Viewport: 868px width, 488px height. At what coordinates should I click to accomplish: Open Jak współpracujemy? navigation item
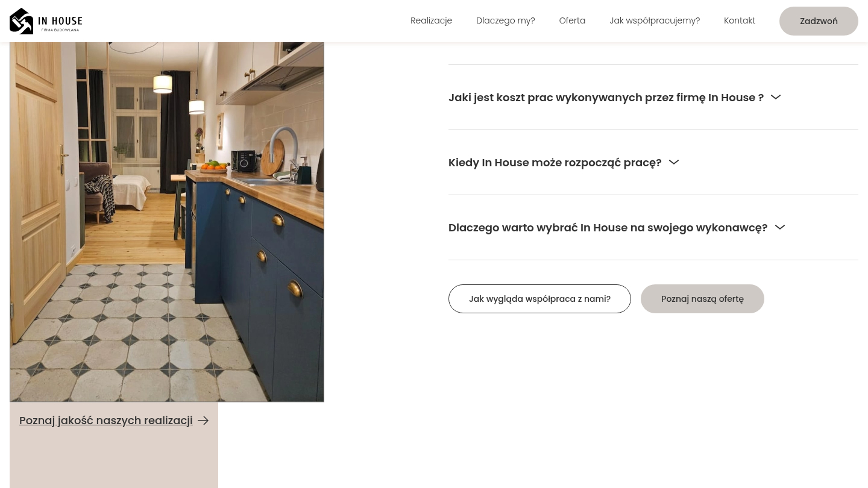[x=655, y=20]
